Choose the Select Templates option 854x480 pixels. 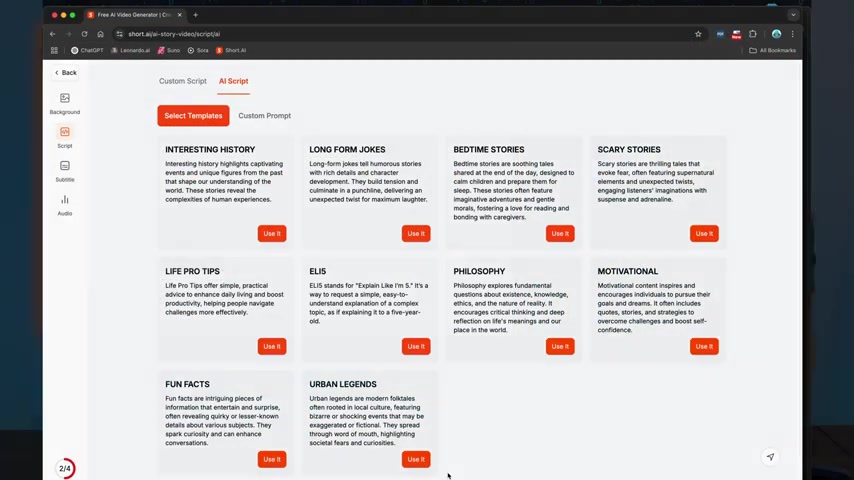[x=193, y=116]
